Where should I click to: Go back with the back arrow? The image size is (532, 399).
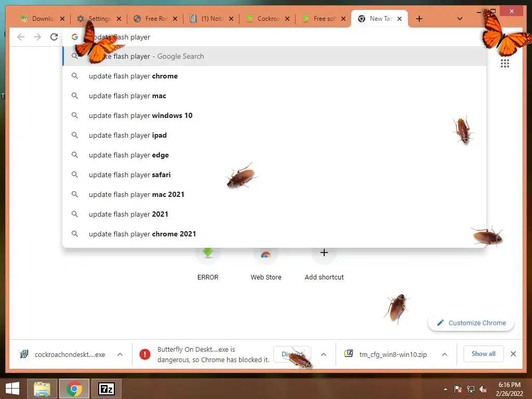[21, 37]
